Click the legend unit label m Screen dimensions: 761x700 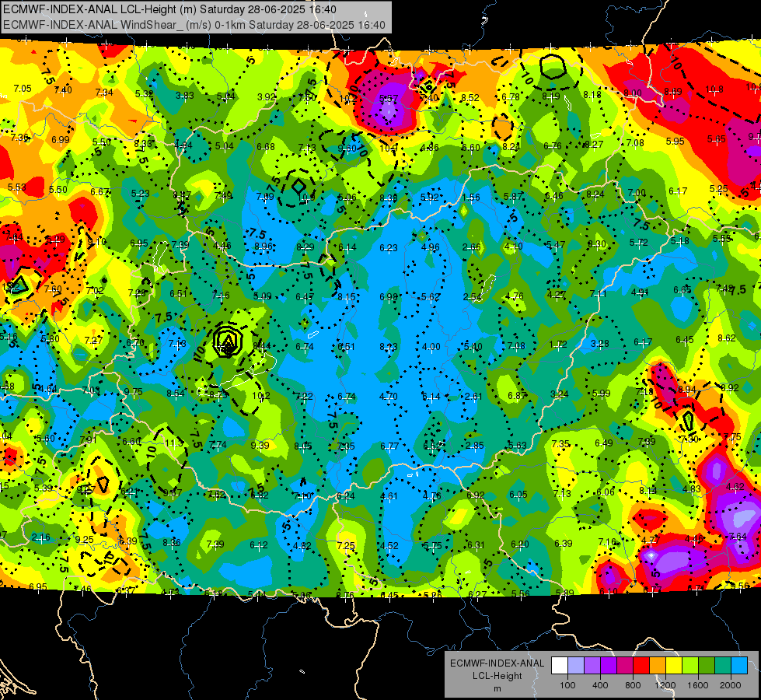click(497, 688)
